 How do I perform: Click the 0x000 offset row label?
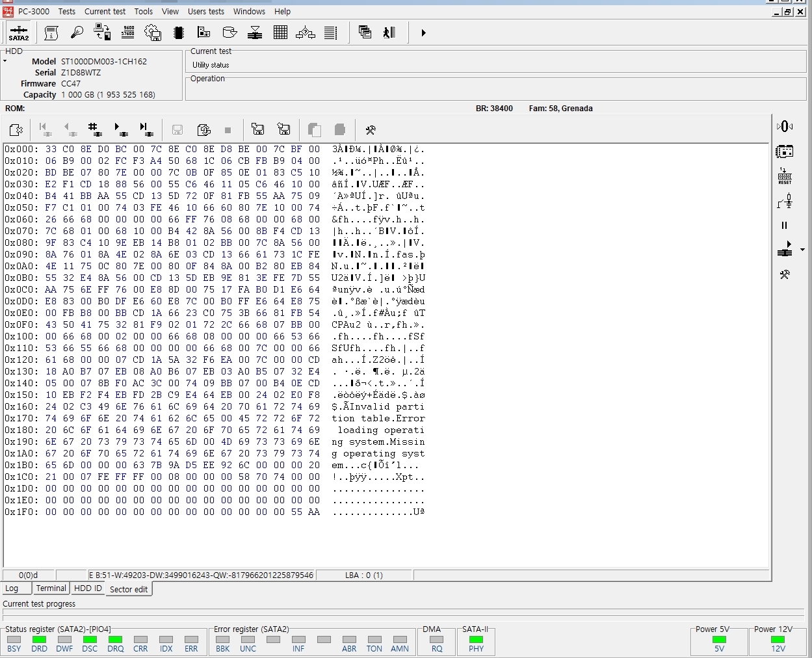click(x=21, y=149)
